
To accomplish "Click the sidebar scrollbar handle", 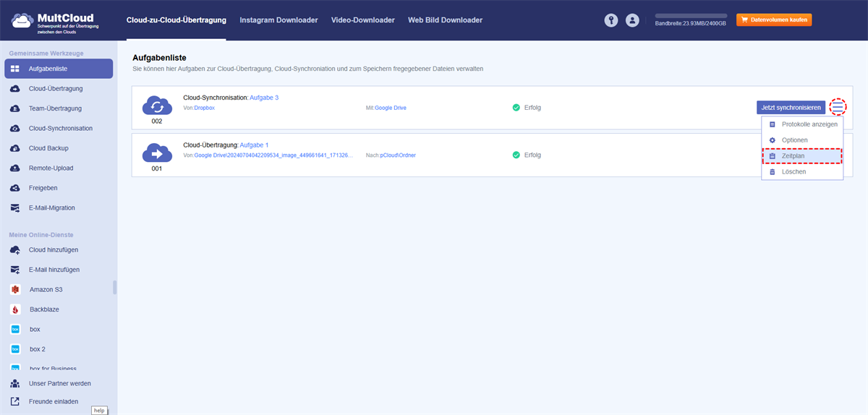I will pyautogui.click(x=114, y=288).
